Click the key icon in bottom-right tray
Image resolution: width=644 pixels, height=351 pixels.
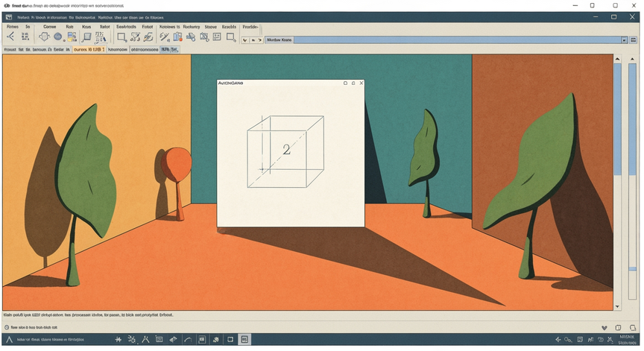(x=568, y=340)
